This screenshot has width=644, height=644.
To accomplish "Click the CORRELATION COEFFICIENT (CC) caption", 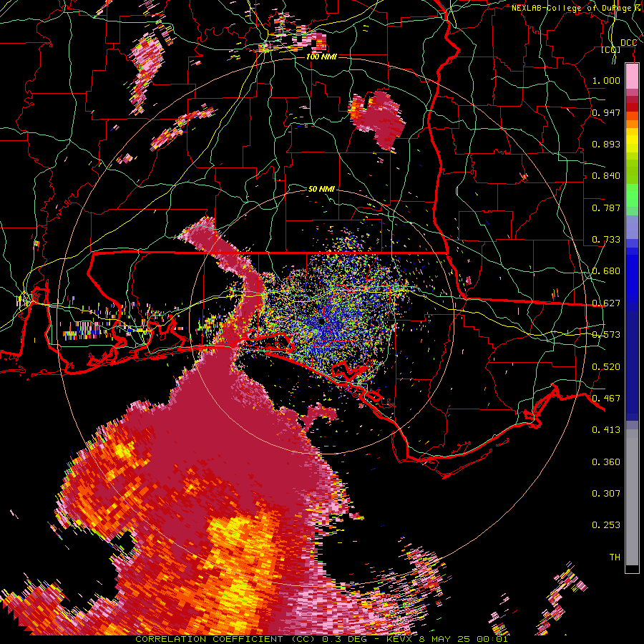I will [225, 639].
